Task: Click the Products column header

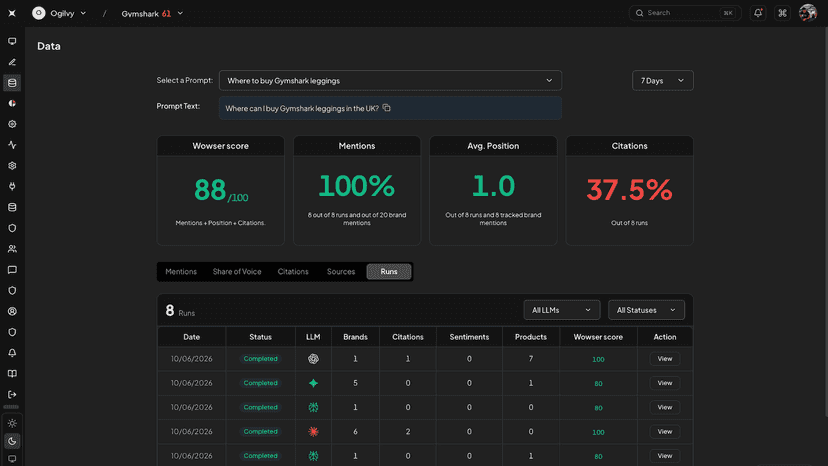Action: pos(531,337)
